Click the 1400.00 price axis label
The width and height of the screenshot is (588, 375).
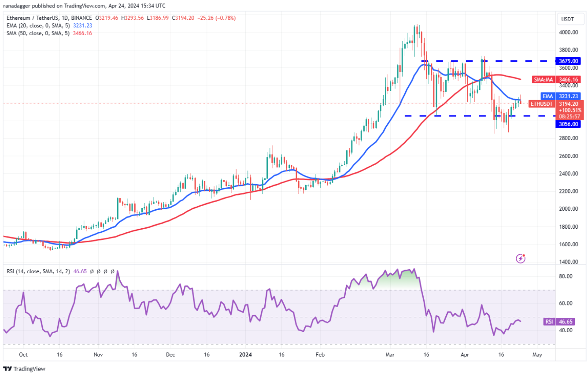[x=570, y=262]
